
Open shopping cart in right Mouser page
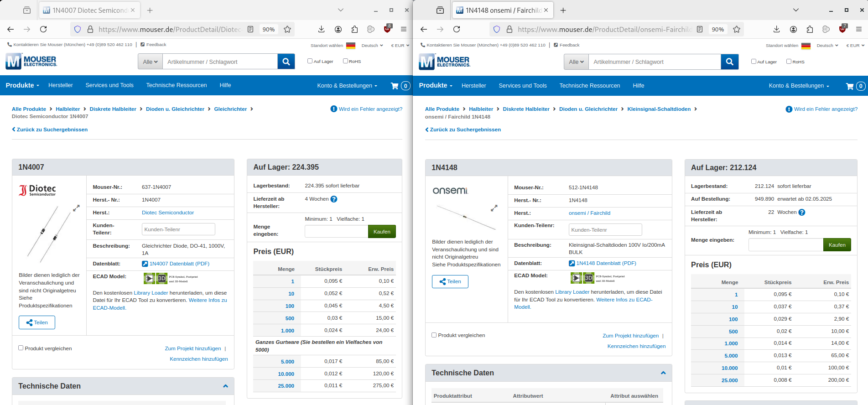pos(855,86)
